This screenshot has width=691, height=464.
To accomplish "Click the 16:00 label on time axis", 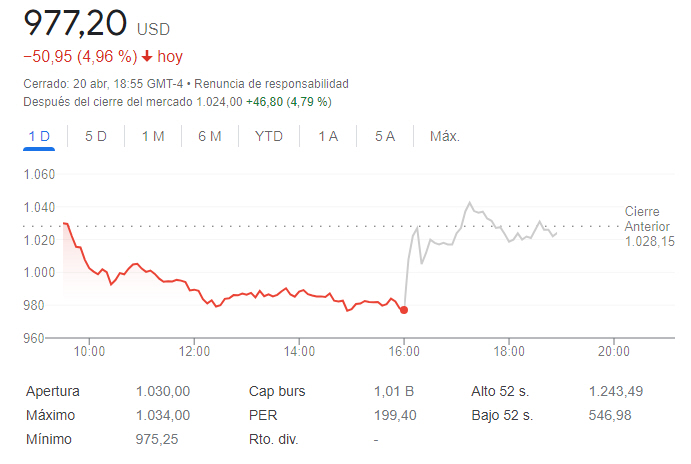I will point(404,351).
